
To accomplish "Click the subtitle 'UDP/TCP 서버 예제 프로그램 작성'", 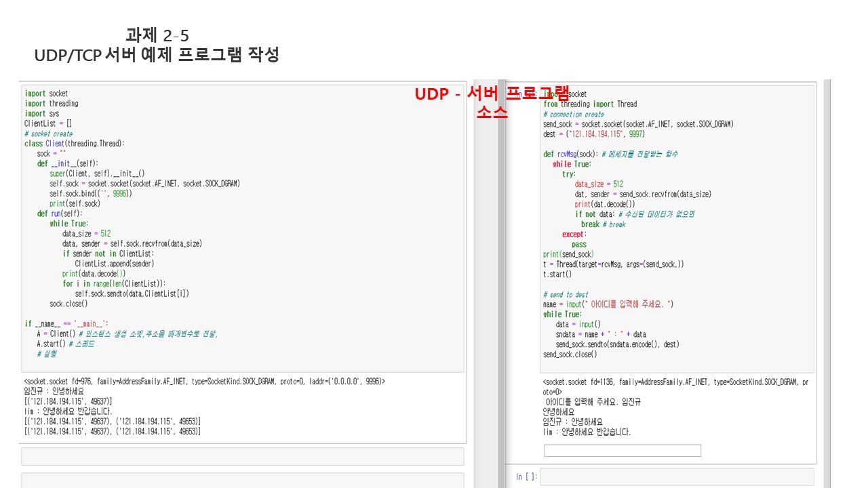I will tap(157, 55).
